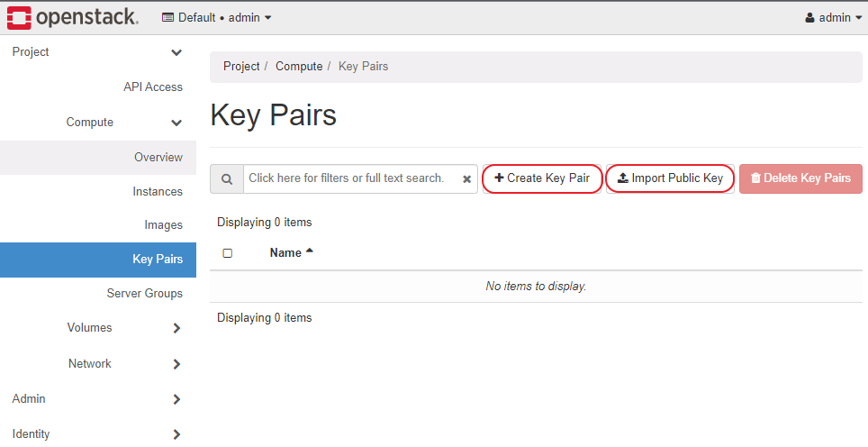
Task: Open the admin user menu
Action: 833,18
